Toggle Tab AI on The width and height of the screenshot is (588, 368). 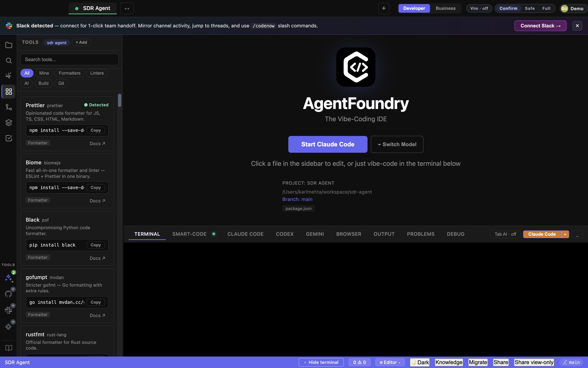505,234
